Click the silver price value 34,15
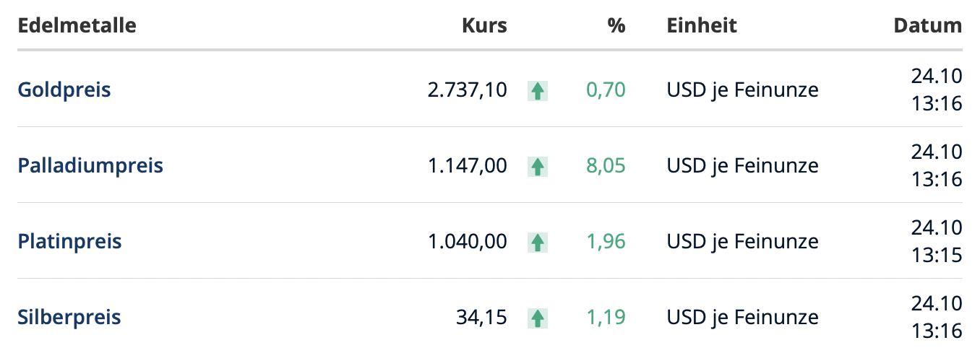 [x=481, y=317]
